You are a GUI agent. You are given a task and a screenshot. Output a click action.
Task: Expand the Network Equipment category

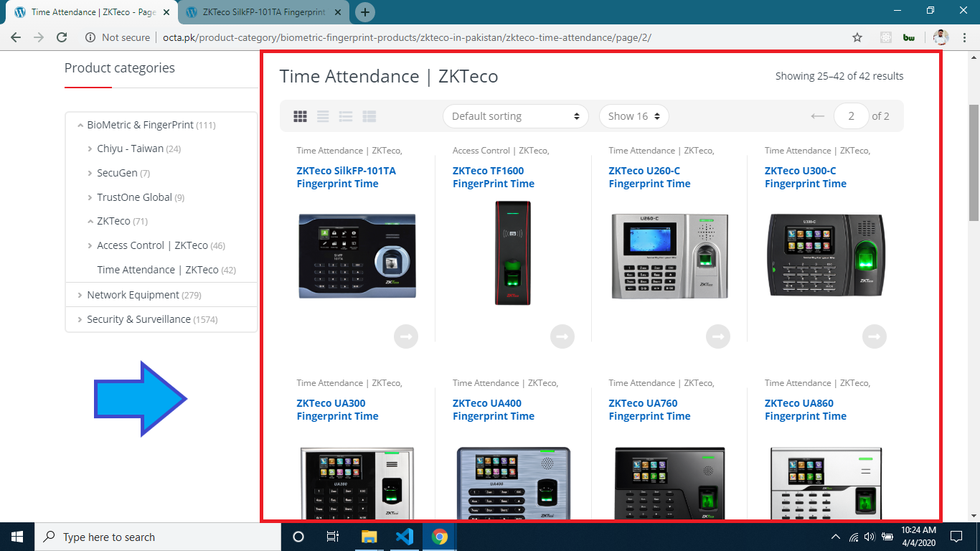80,295
